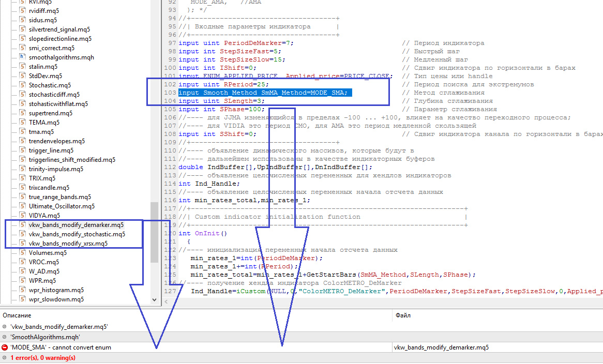Click the Описание column header
The width and height of the screenshot is (603, 364).
17,315
